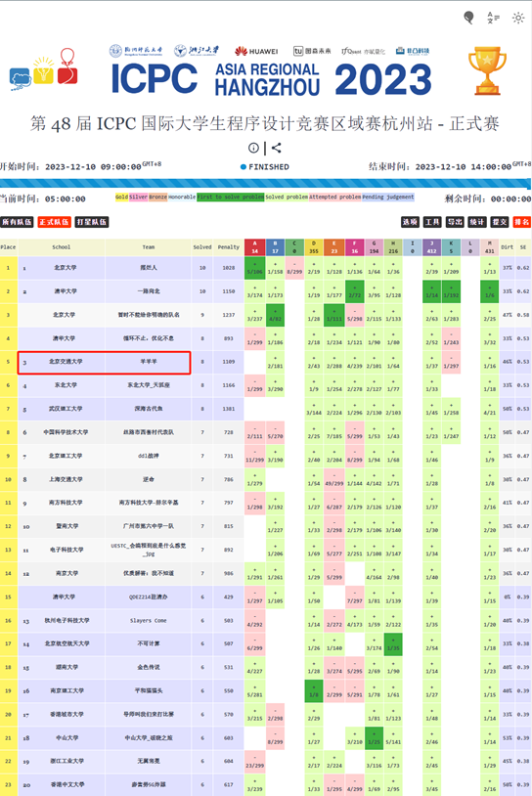532x796 pixels.
Task: Click the 正式队伍 official teams button
Action: tap(55, 222)
